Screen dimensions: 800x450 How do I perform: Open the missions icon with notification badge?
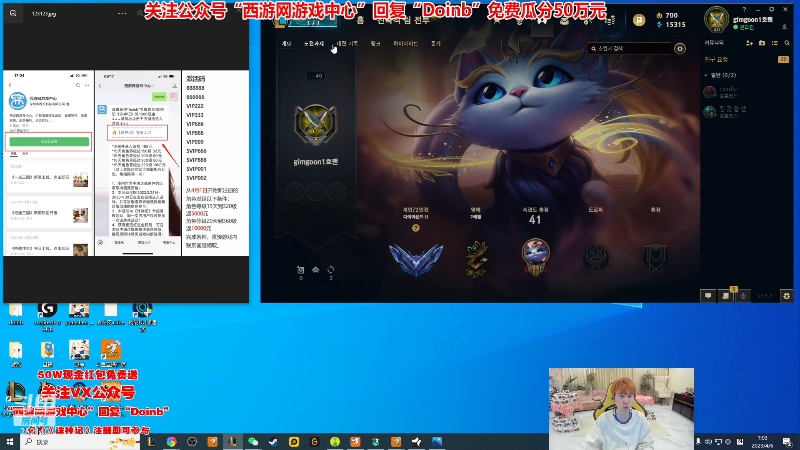pos(726,295)
